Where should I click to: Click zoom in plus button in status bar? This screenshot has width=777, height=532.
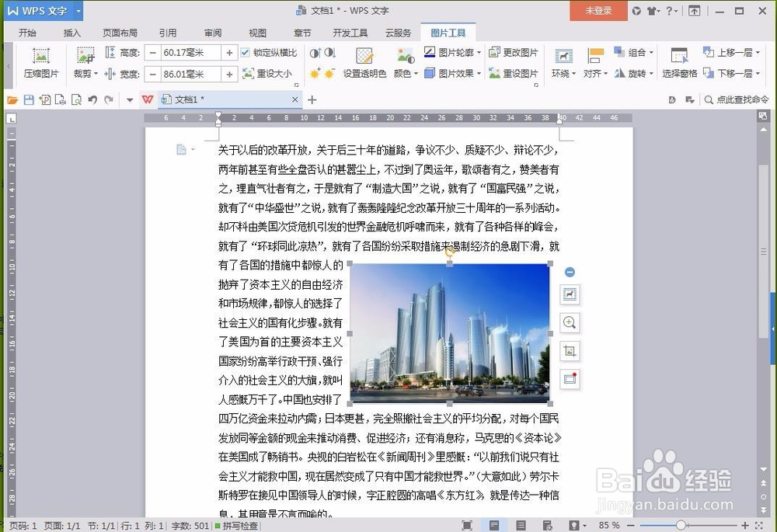coord(745,525)
